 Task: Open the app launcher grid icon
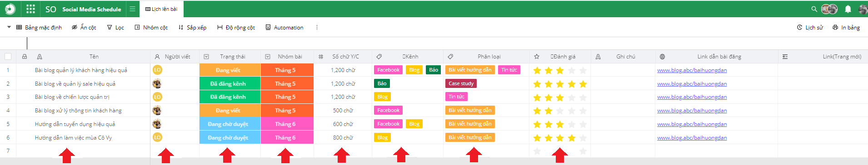pyautogui.click(x=30, y=9)
